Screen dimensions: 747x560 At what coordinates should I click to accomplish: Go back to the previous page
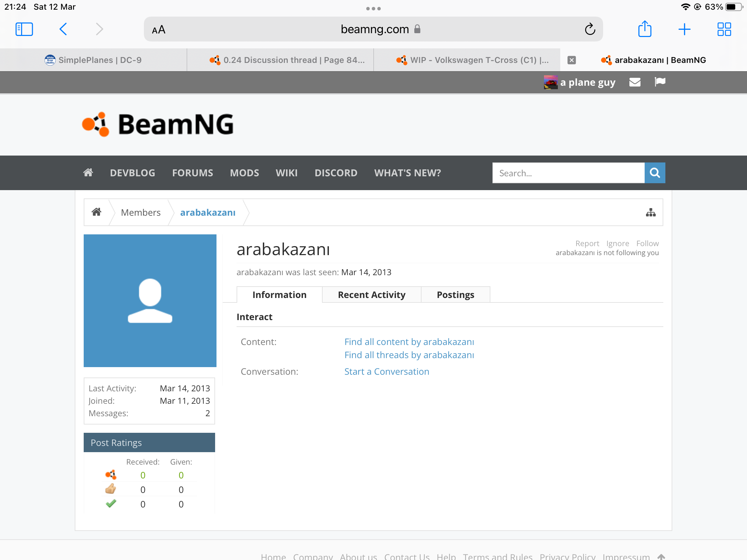tap(63, 29)
